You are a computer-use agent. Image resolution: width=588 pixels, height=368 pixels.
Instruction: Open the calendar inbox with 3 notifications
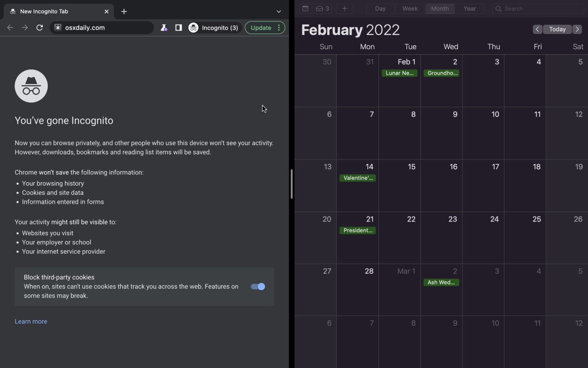click(322, 8)
